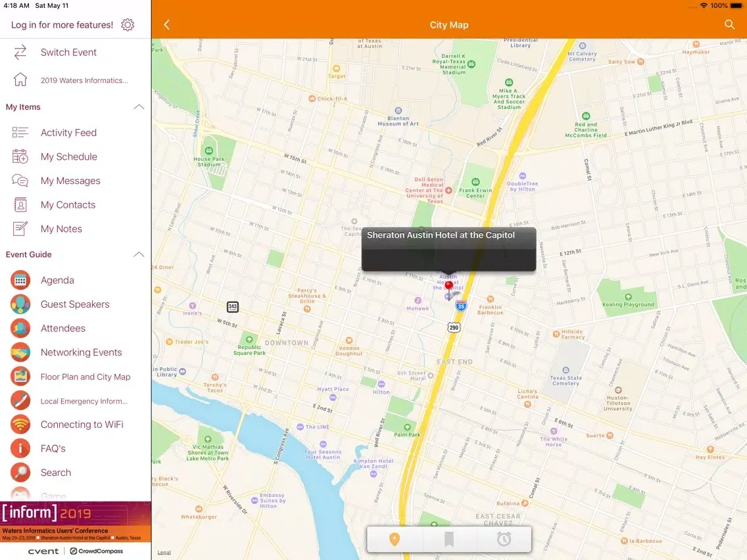Open search from the City Map header
This screenshot has width=747, height=560.
729,24
